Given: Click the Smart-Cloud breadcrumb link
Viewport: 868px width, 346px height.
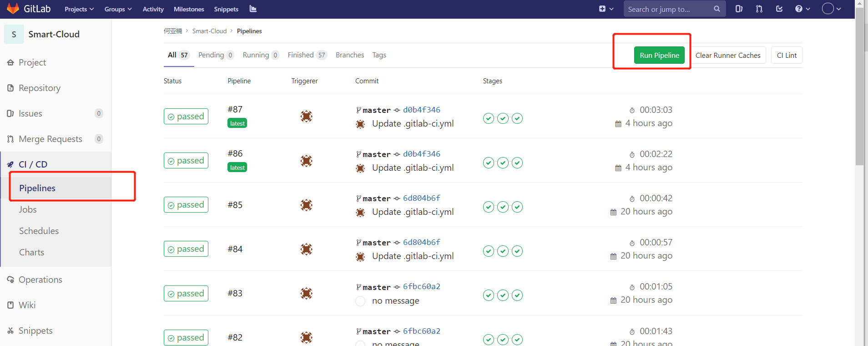Looking at the screenshot, I should tap(209, 31).
